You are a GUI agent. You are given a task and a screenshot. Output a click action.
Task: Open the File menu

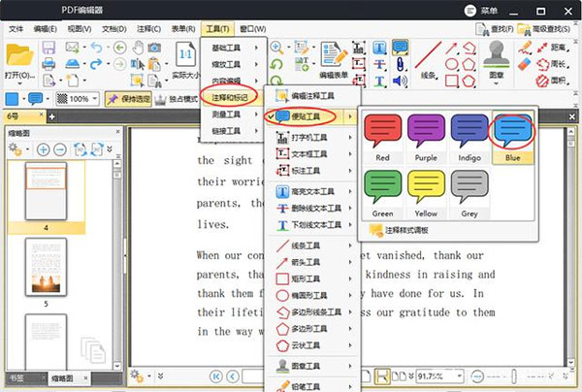pyautogui.click(x=16, y=29)
